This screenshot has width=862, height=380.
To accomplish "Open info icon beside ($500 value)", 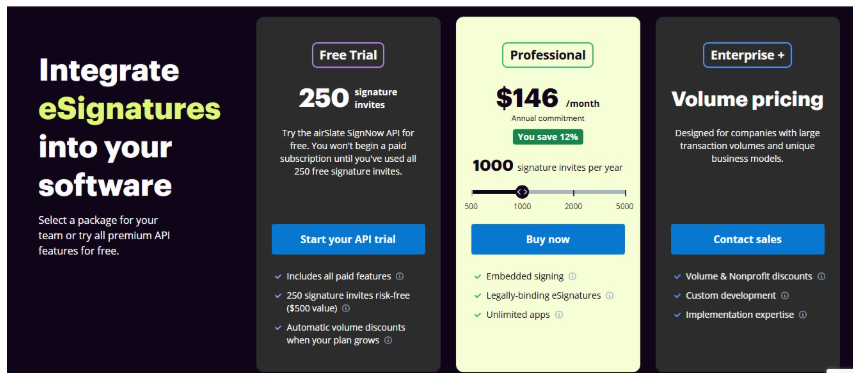I will 346,308.
